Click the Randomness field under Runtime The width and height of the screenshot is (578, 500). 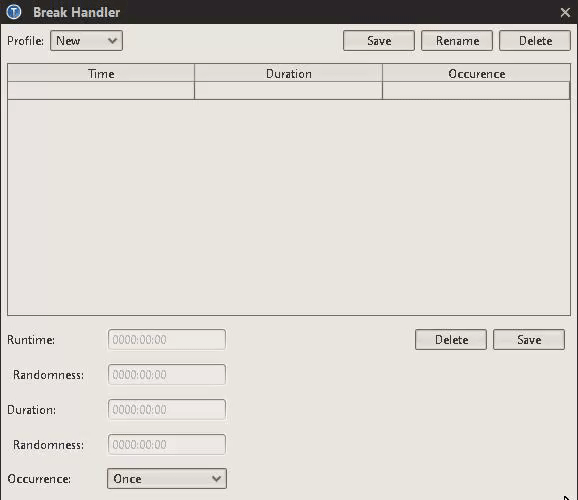[167, 375]
